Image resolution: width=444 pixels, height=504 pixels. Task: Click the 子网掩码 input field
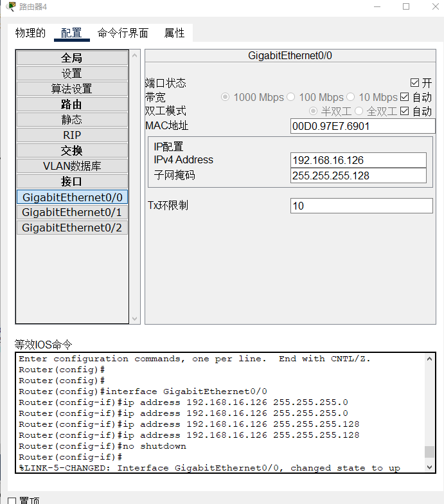[359, 175]
